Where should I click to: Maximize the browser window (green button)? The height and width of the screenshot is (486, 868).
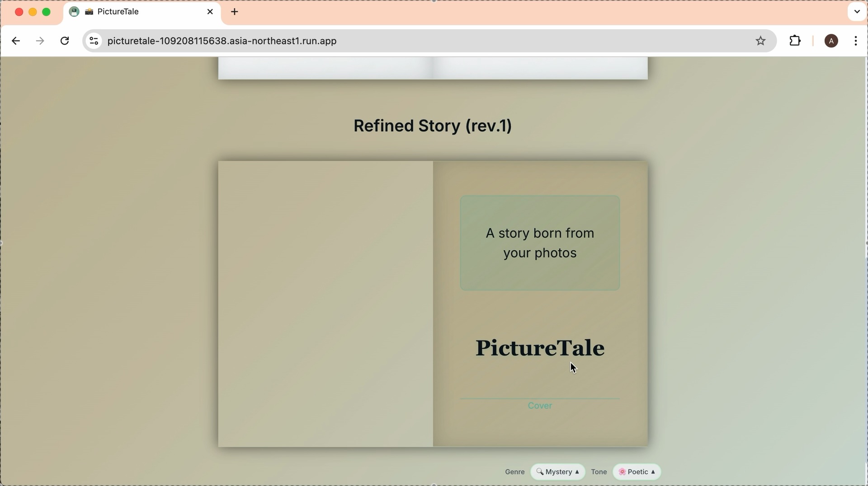[47, 12]
